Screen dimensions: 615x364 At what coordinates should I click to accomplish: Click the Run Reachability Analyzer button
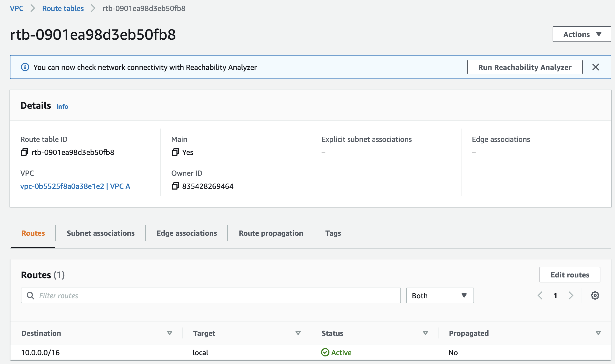pyautogui.click(x=525, y=67)
